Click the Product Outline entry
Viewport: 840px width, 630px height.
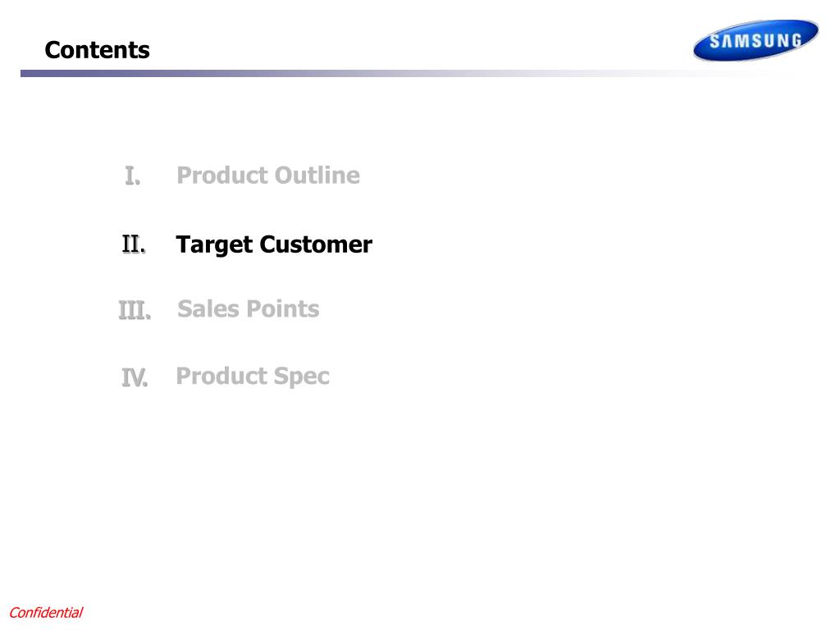click(268, 176)
